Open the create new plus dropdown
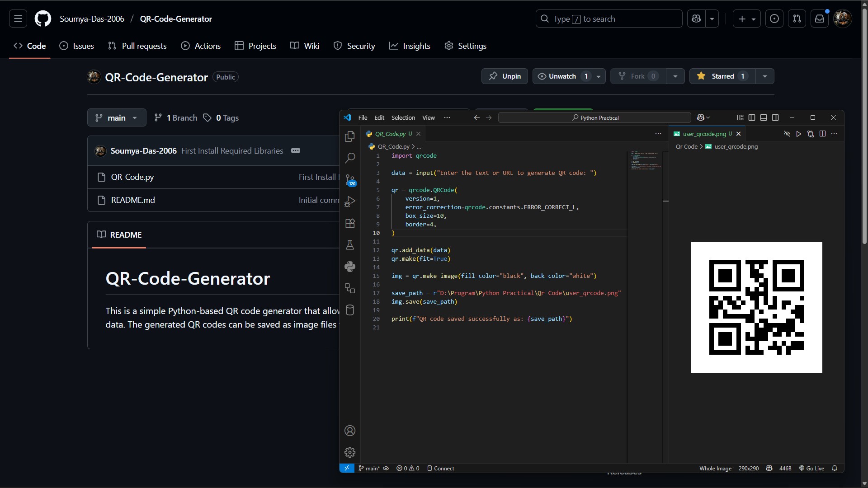The height and width of the screenshot is (488, 868). [747, 19]
